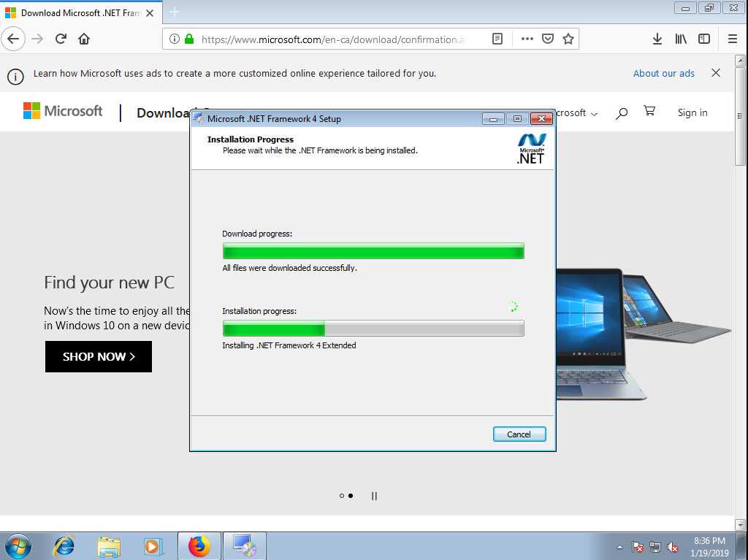Click the Microsoft logo
Image resolution: width=748 pixels, height=560 pixels.
pyautogui.click(x=63, y=111)
